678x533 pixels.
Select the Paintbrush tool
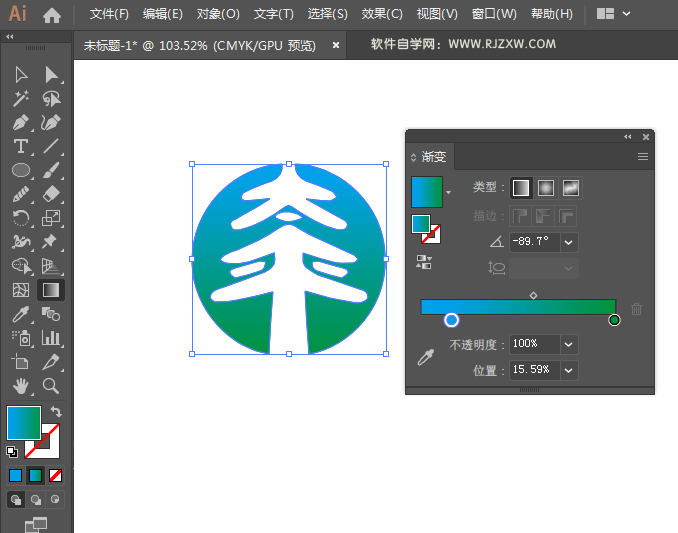[x=51, y=170]
